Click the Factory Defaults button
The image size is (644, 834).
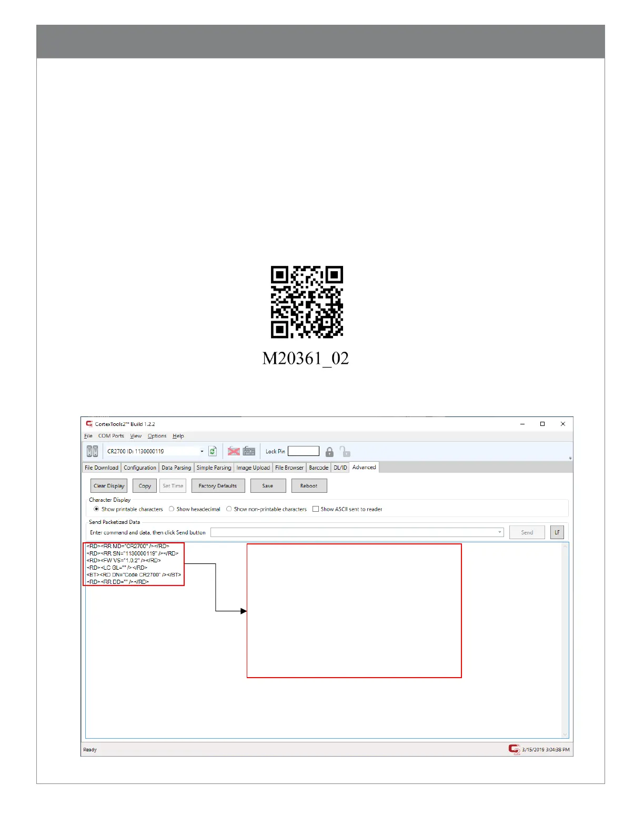coord(218,486)
